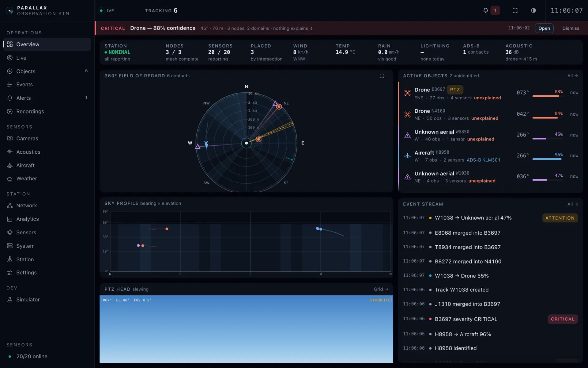The height and width of the screenshot is (368, 588).
Task: Click the red alert count badge
Action: (495, 10)
